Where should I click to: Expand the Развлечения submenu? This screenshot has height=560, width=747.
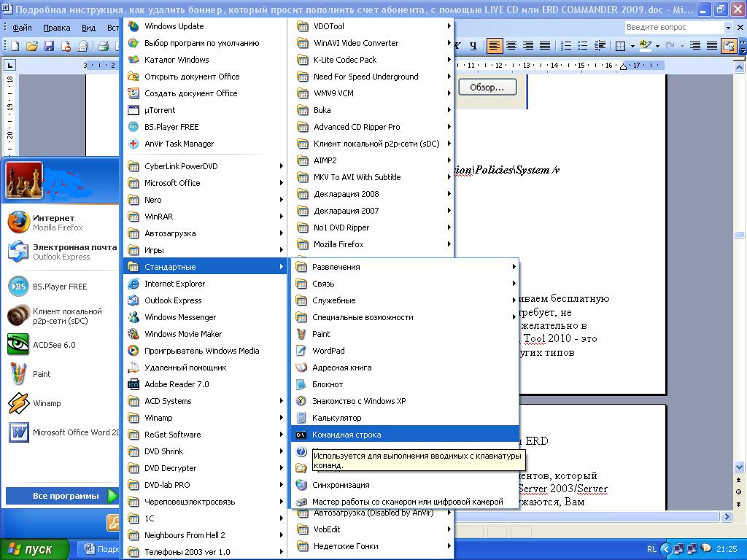tap(404, 267)
